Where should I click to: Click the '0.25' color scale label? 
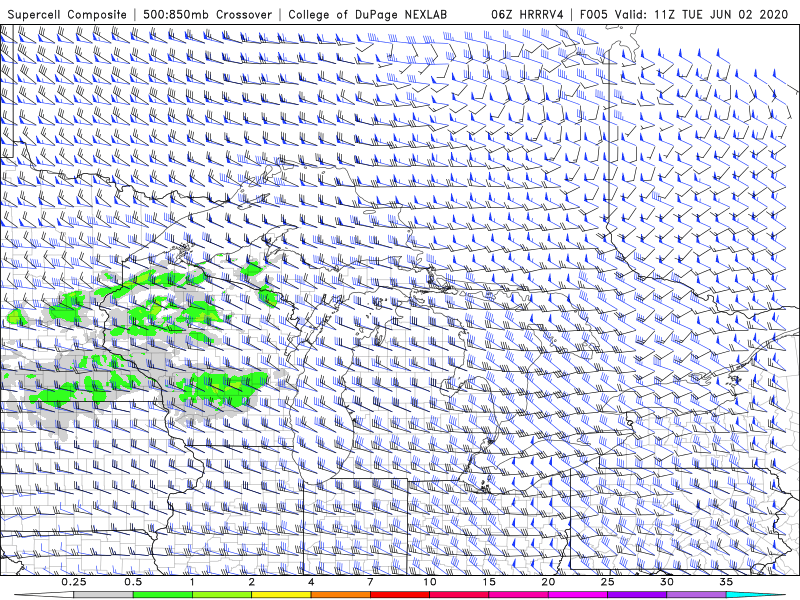coord(73,582)
